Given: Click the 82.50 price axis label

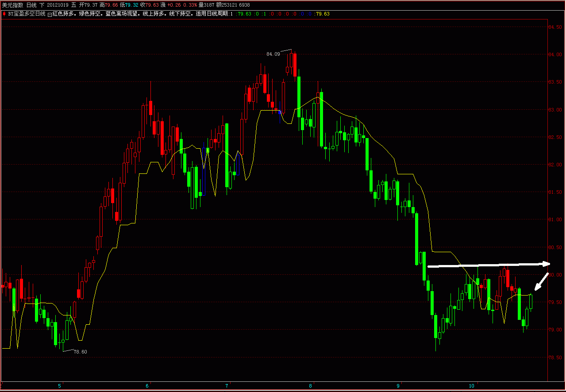Looking at the screenshot, I should pyautogui.click(x=554, y=137).
